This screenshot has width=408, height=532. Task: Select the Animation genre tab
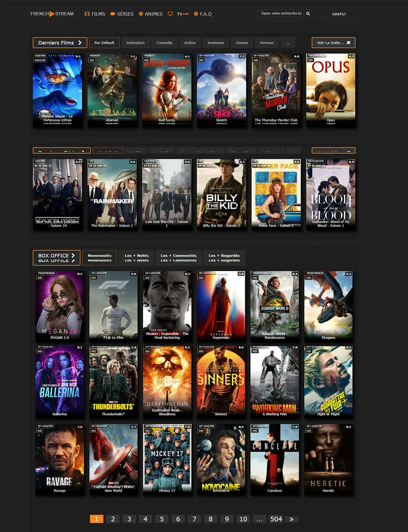(x=135, y=43)
